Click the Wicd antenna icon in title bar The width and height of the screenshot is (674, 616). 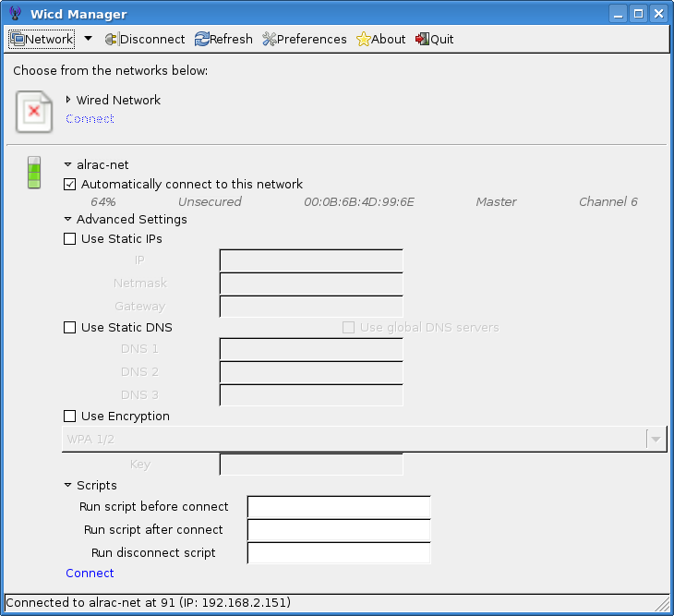click(15, 14)
